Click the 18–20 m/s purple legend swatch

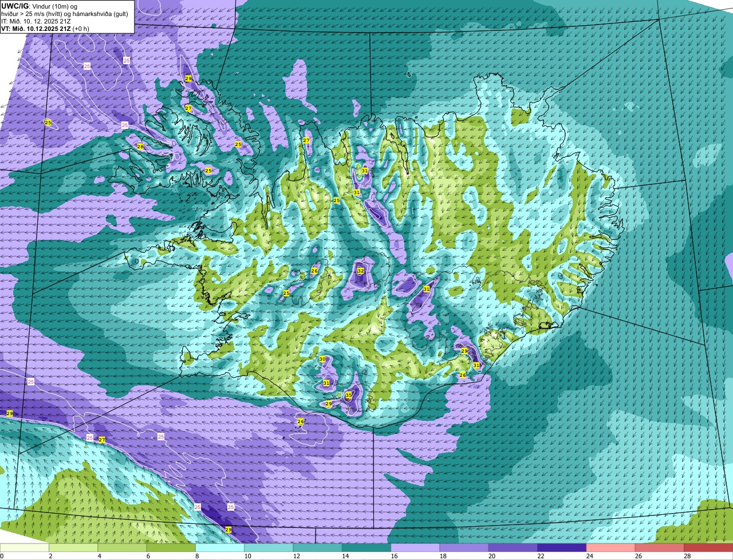pos(464,547)
